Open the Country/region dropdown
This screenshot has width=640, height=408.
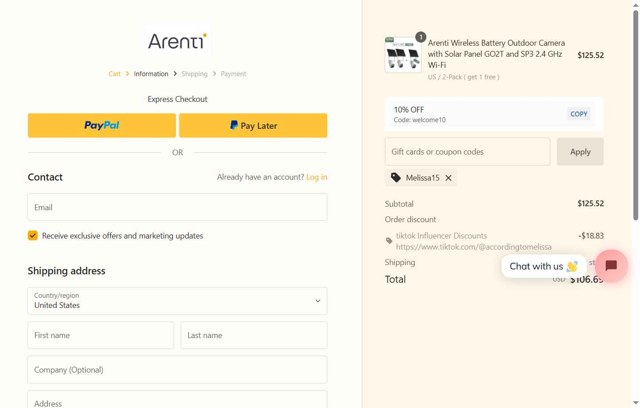pyautogui.click(x=177, y=301)
